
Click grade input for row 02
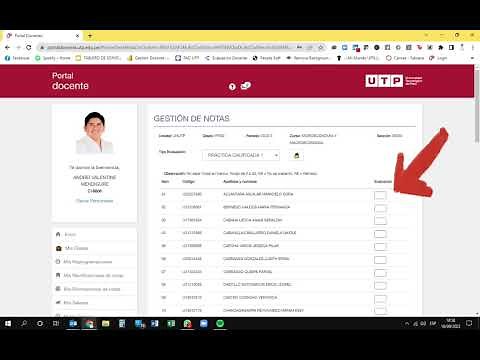pos(380,209)
